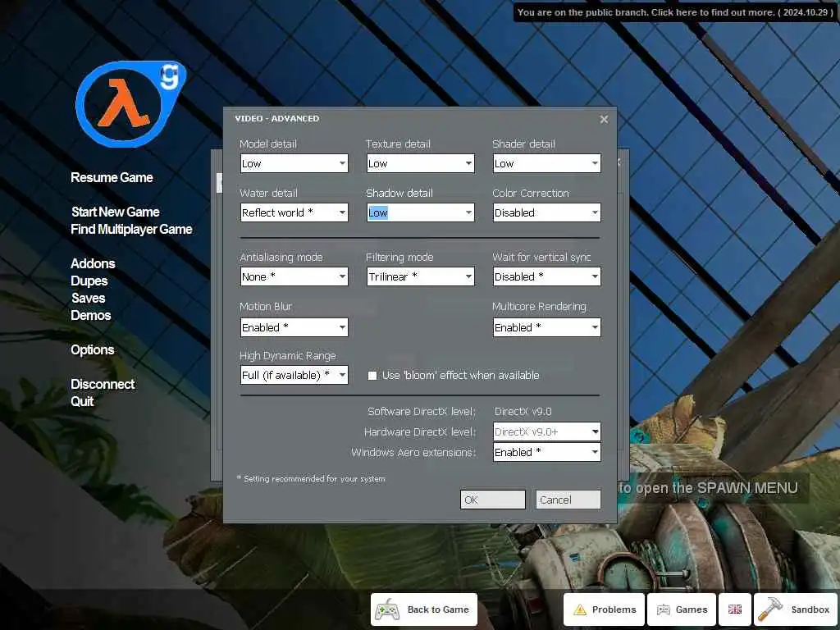Open the Games mount button
The width and height of the screenshot is (840, 630).
pos(682,609)
